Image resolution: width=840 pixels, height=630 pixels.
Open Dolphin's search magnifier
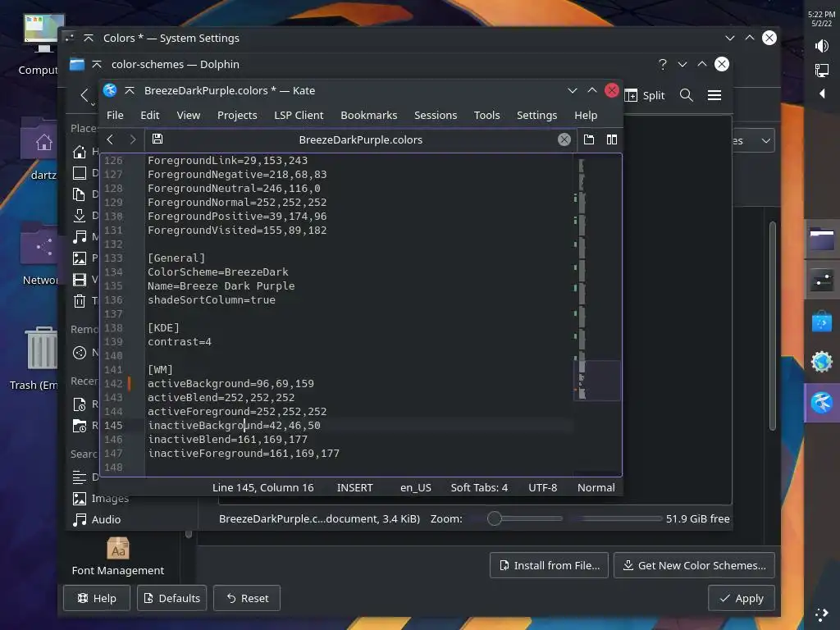(x=687, y=95)
